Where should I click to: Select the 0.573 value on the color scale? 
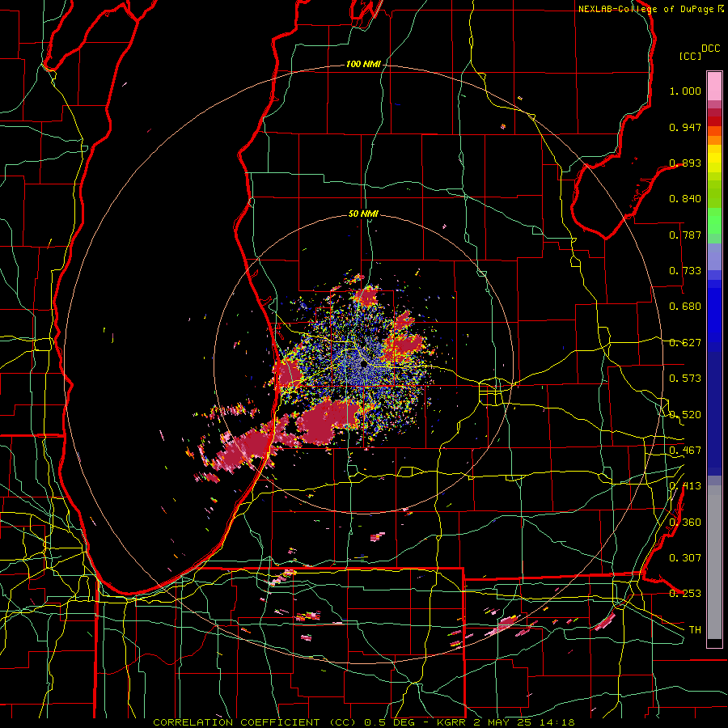[x=685, y=379]
